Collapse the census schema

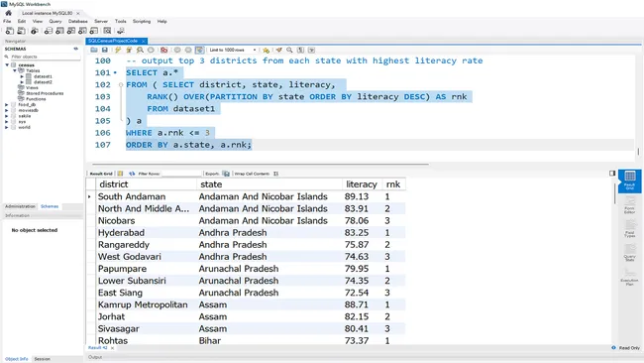(x=7, y=64)
